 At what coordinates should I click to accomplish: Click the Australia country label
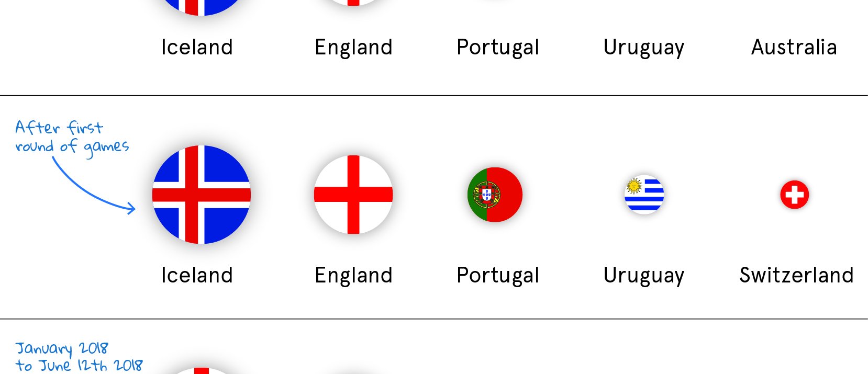coord(794,47)
